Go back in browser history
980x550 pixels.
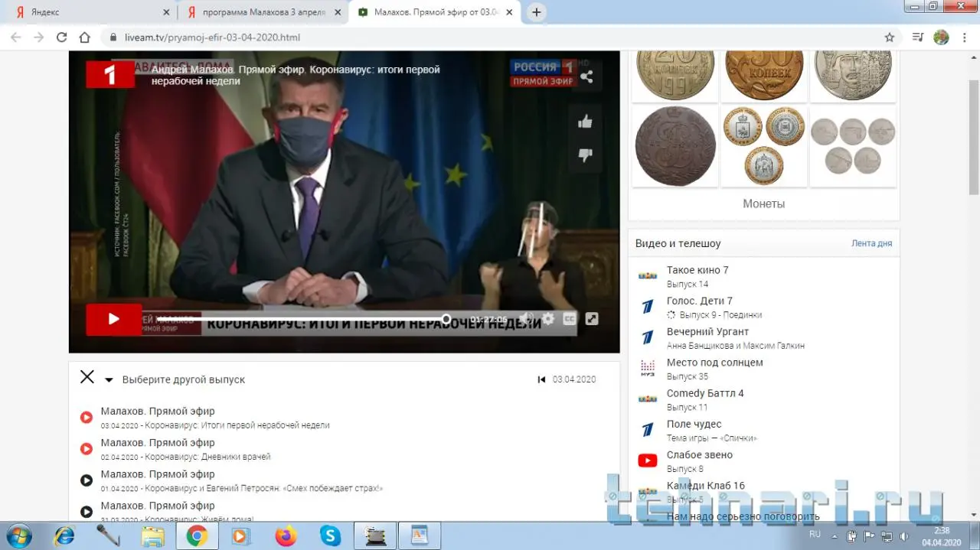tap(16, 37)
